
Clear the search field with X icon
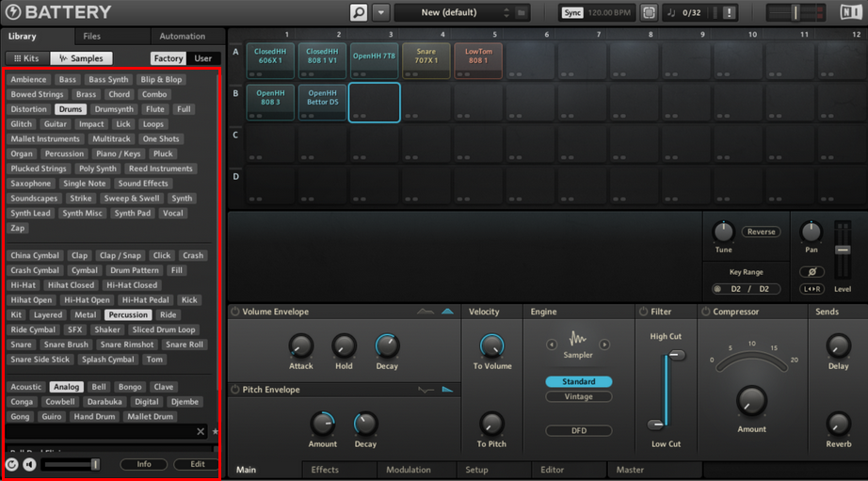click(x=201, y=431)
